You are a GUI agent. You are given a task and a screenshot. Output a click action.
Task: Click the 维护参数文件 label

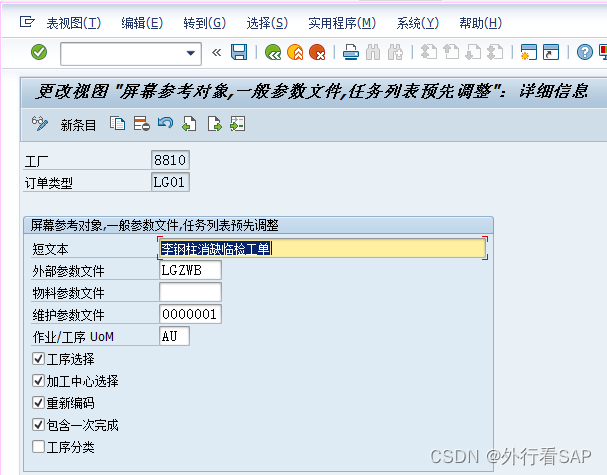click(69, 316)
